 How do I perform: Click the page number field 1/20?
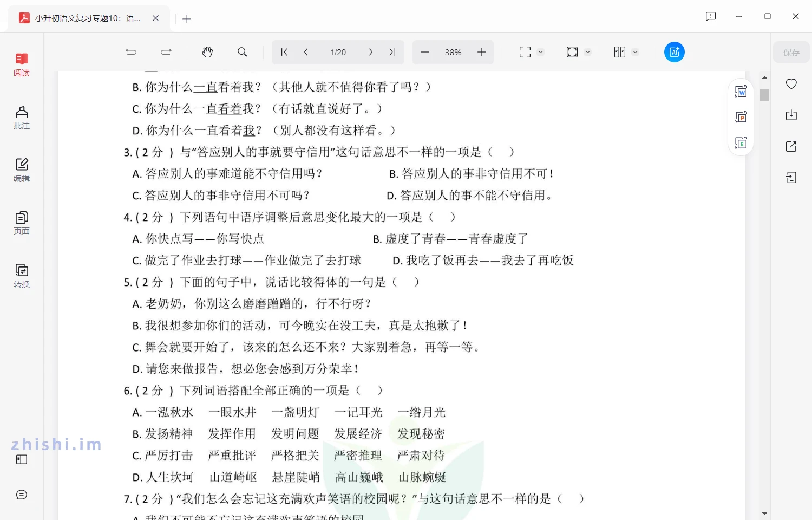point(338,52)
